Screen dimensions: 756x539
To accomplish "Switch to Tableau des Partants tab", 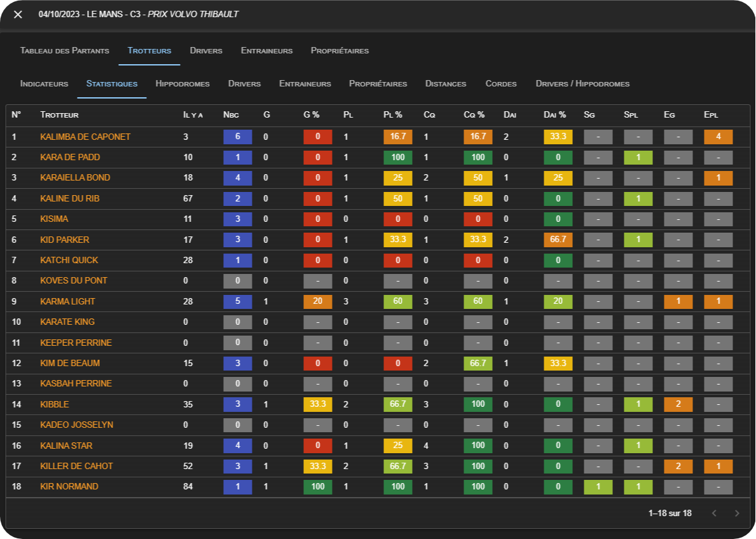I will point(65,51).
